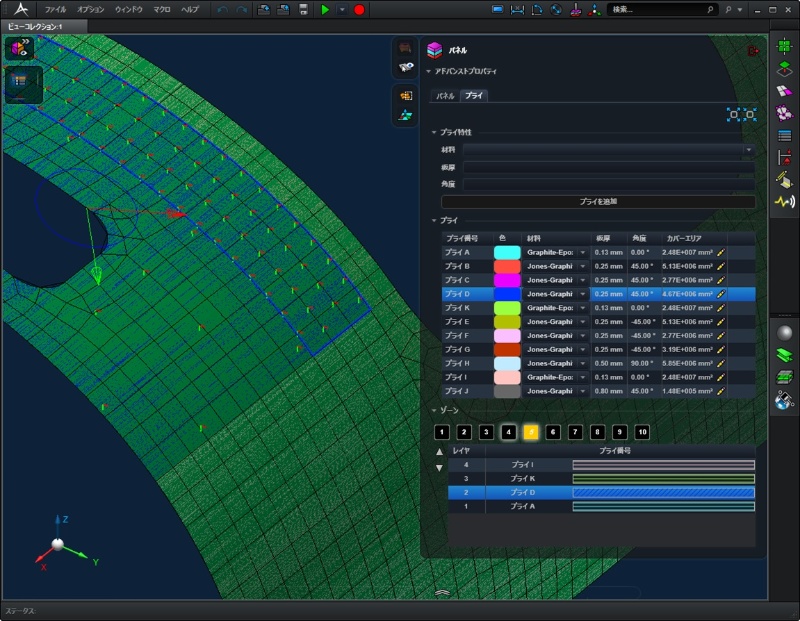The width and height of the screenshot is (800, 621).
Task: Open the ファイル menu
Action: tap(55, 9)
